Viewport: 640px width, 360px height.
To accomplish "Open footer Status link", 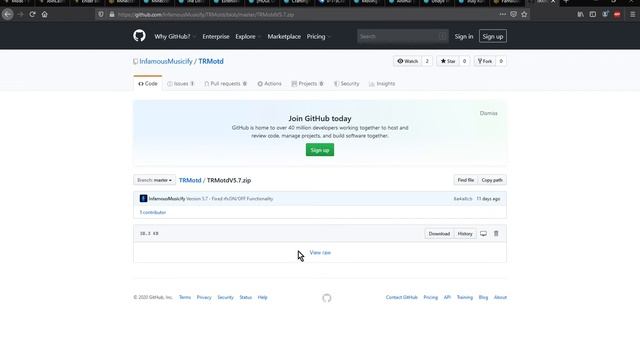I will pos(245,297).
